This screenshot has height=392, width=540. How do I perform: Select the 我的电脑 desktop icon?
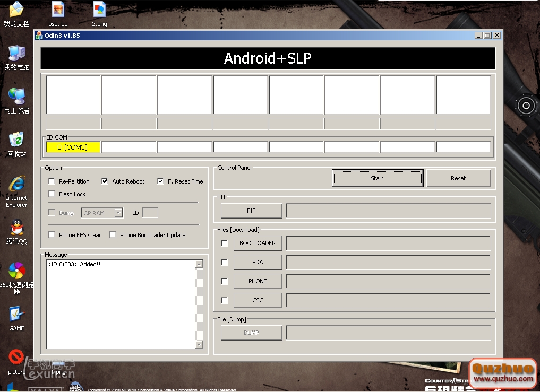click(16, 53)
